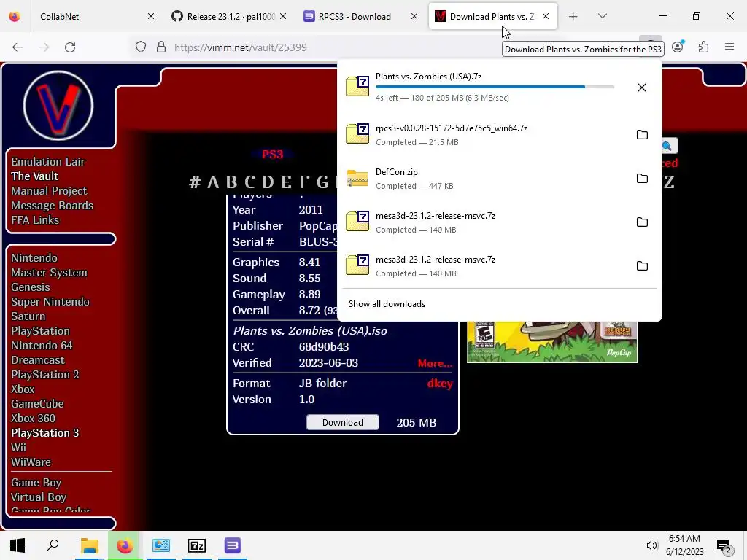Screen dimensions: 747x560
Task: Select PlayStation 3 in the systems list
Action: (45, 433)
